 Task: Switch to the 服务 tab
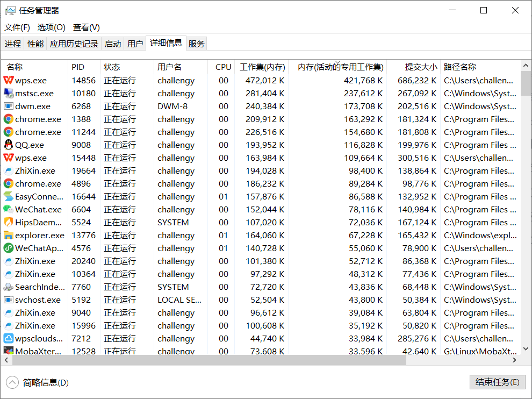[x=197, y=44]
